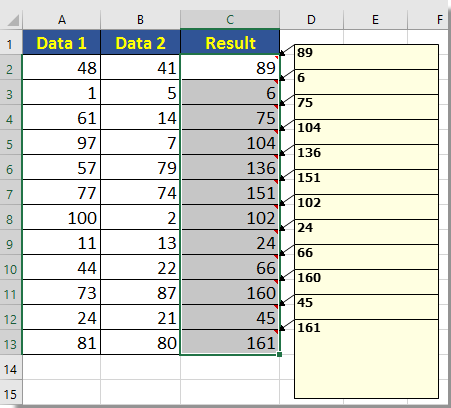451x408 pixels.
Task: Select column C header
Action: (230, 20)
